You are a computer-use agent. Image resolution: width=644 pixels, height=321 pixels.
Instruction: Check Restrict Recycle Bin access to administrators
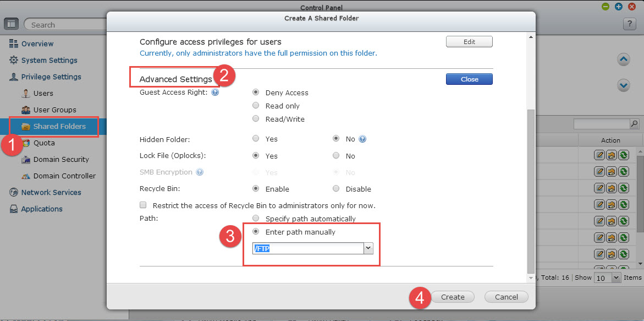(144, 205)
